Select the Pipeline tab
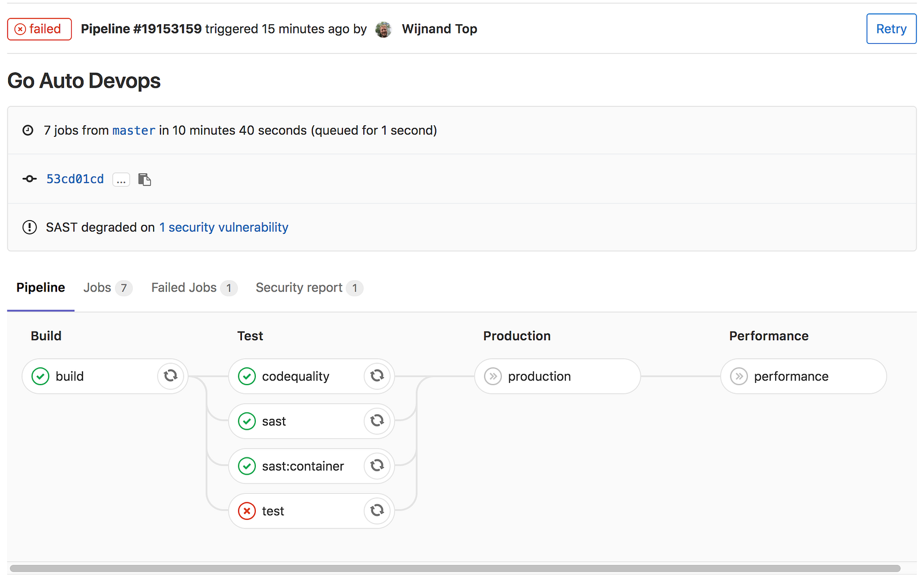Image resolution: width=924 pixels, height=581 pixels. pyautogui.click(x=40, y=288)
